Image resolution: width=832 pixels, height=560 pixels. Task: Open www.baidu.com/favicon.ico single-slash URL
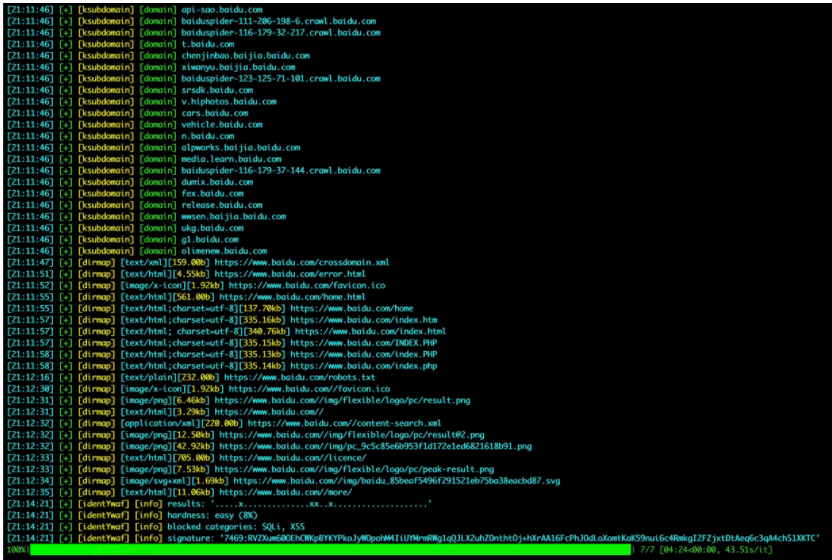[x=307, y=286]
